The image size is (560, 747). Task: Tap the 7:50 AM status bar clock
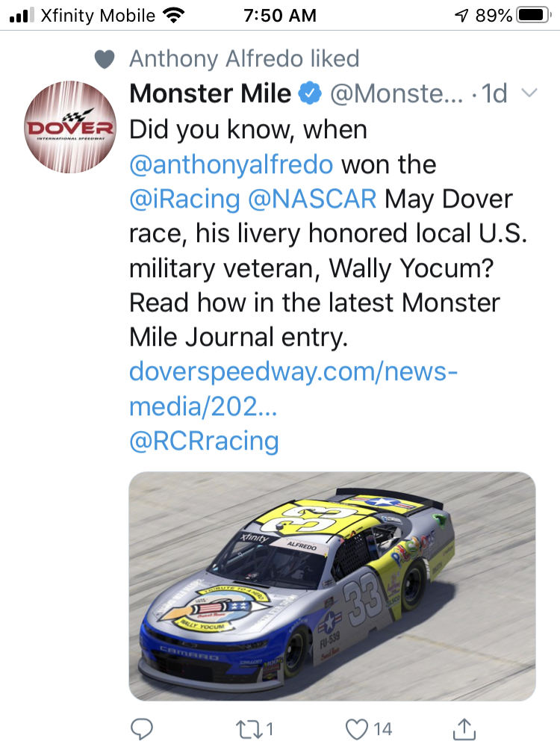point(280,15)
